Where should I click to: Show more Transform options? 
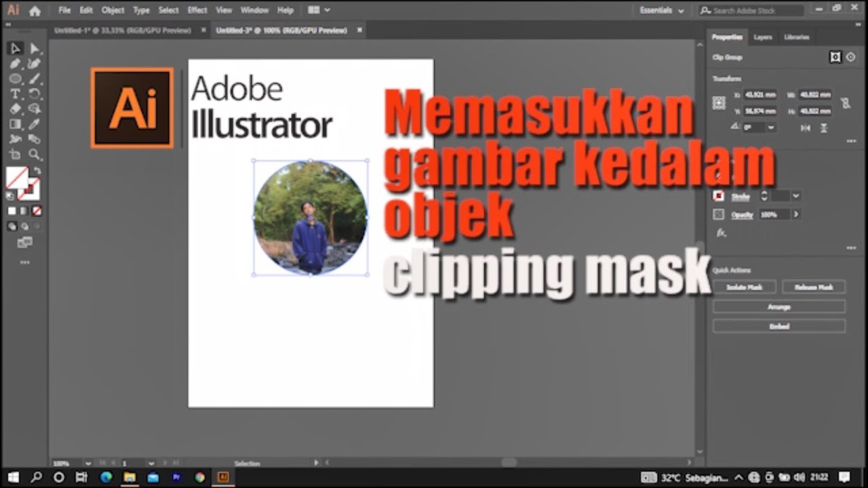[852, 141]
